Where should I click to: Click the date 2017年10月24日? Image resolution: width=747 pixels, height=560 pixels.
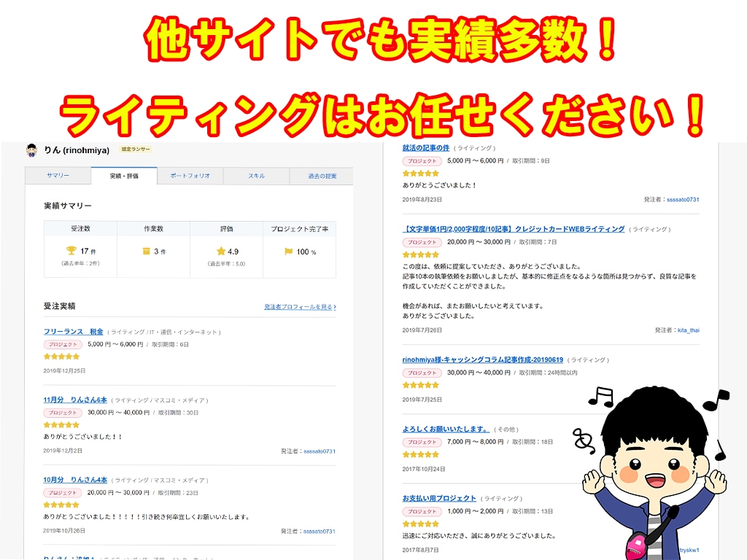(424, 469)
